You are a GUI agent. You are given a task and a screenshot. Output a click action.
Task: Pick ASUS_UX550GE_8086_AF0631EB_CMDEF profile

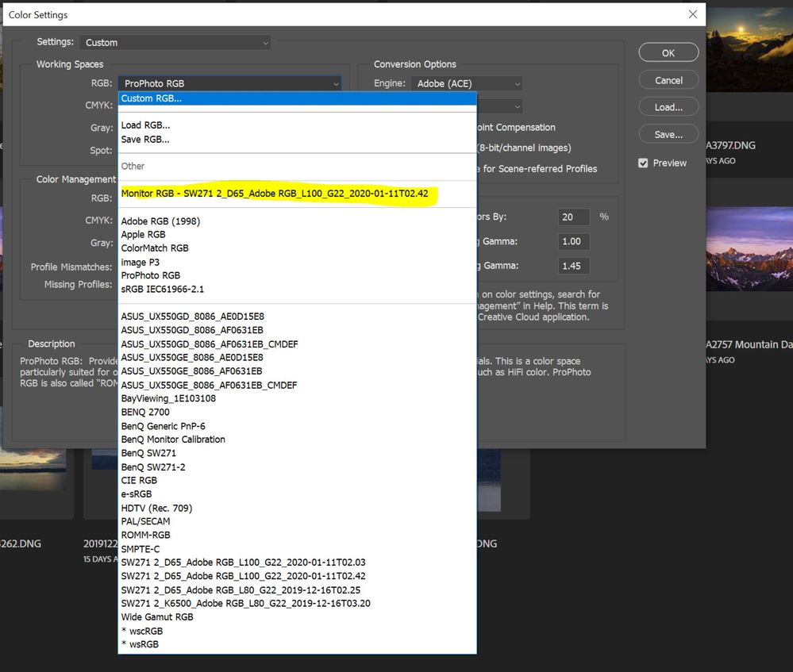click(298, 385)
